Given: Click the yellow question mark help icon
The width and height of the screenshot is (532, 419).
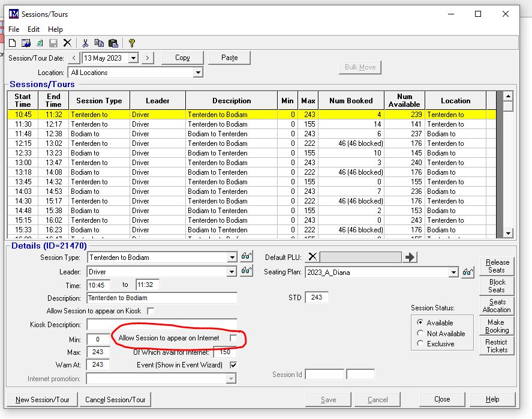Looking at the screenshot, I should tap(131, 43).
